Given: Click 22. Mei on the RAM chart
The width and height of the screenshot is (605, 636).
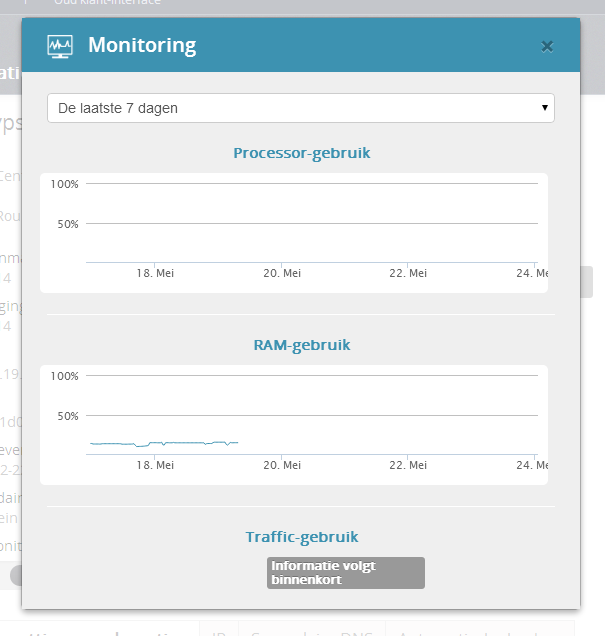Looking at the screenshot, I should click(409, 465).
